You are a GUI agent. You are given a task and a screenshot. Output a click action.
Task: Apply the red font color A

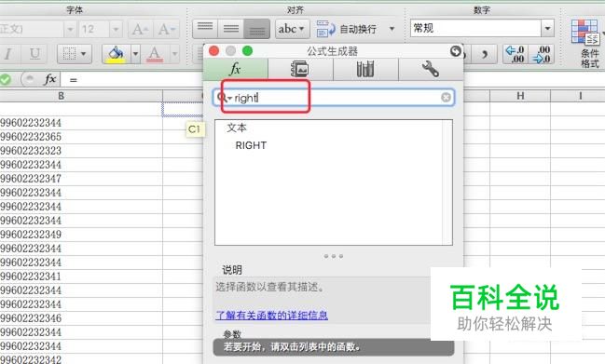pyautogui.click(x=155, y=54)
